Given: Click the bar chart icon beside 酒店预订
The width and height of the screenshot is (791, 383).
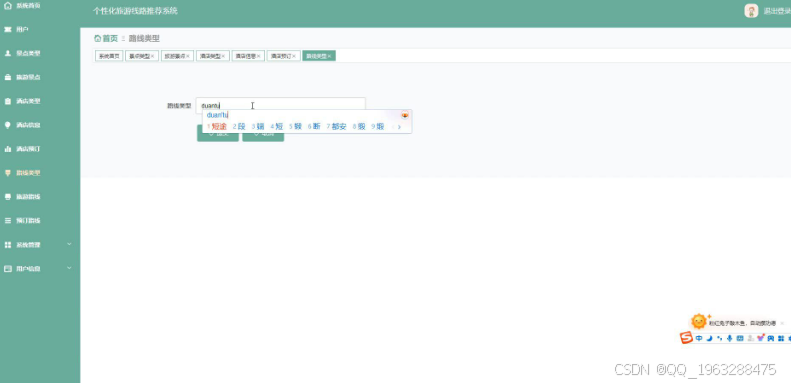Looking at the screenshot, I should (8, 149).
